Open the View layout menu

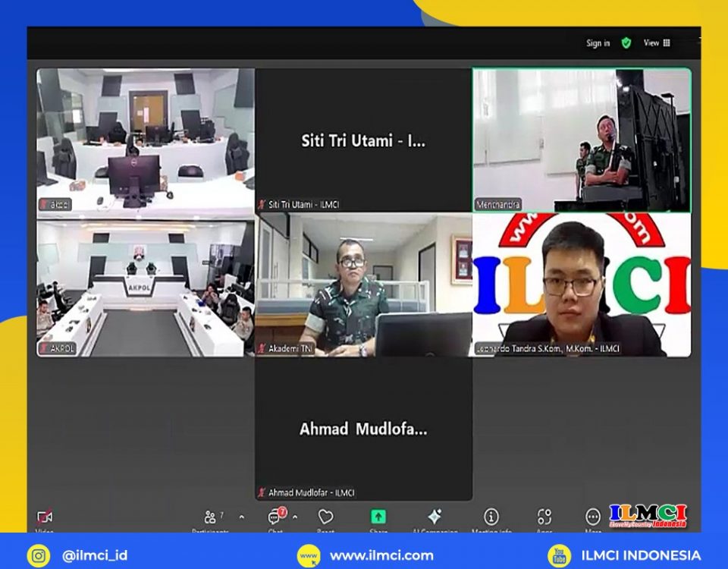(657, 43)
